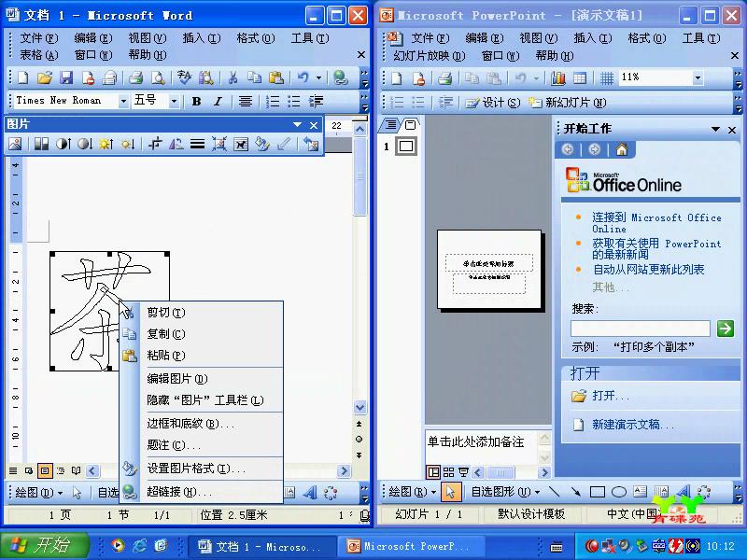Rotate picture left 90 degrees

pos(176,144)
